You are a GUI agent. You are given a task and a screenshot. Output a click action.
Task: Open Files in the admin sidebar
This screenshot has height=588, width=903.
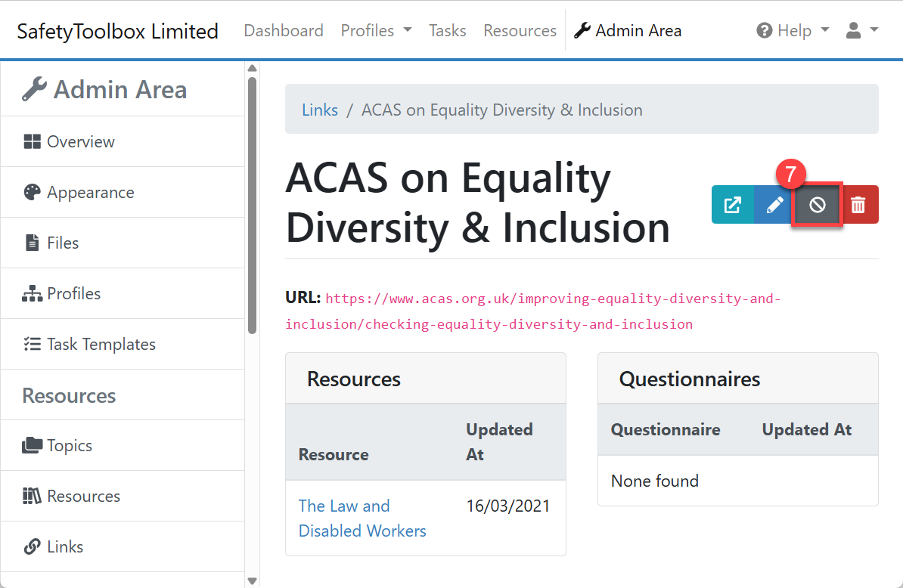click(x=123, y=243)
